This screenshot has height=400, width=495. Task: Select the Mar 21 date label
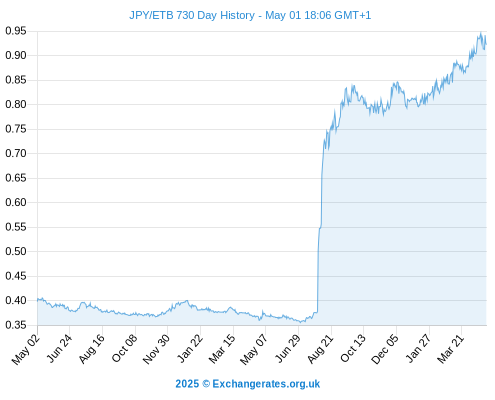tap(451, 349)
